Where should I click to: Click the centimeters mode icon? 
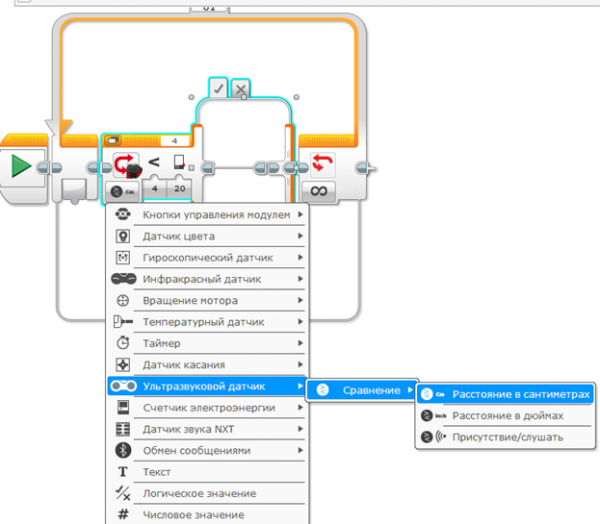point(432,394)
